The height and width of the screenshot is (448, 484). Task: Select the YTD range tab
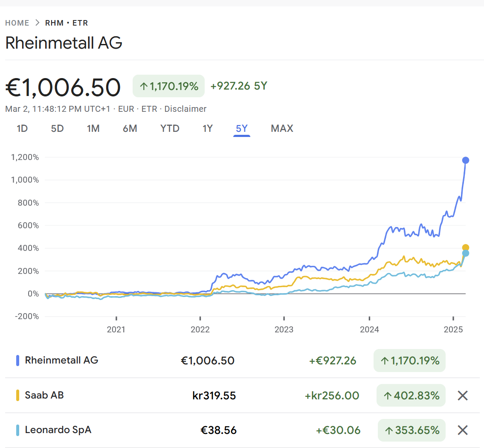pos(170,128)
